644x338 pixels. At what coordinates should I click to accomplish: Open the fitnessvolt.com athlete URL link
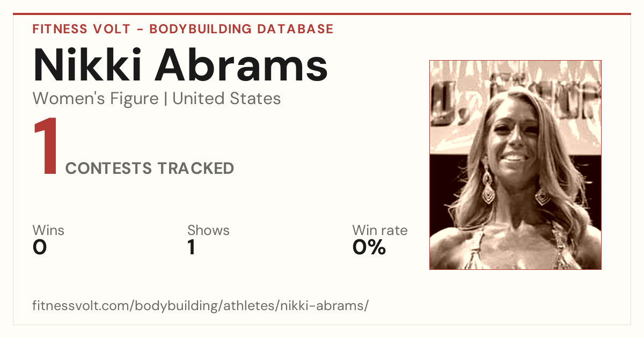[x=200, y=306]
